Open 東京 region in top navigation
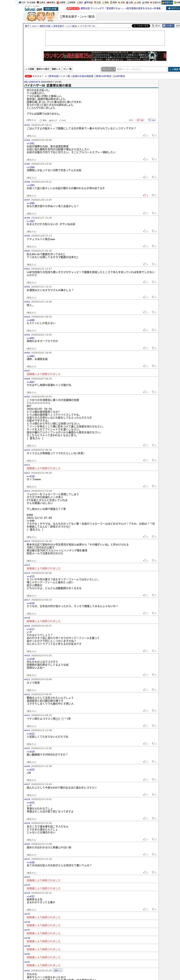 click(x=80, y=2)
